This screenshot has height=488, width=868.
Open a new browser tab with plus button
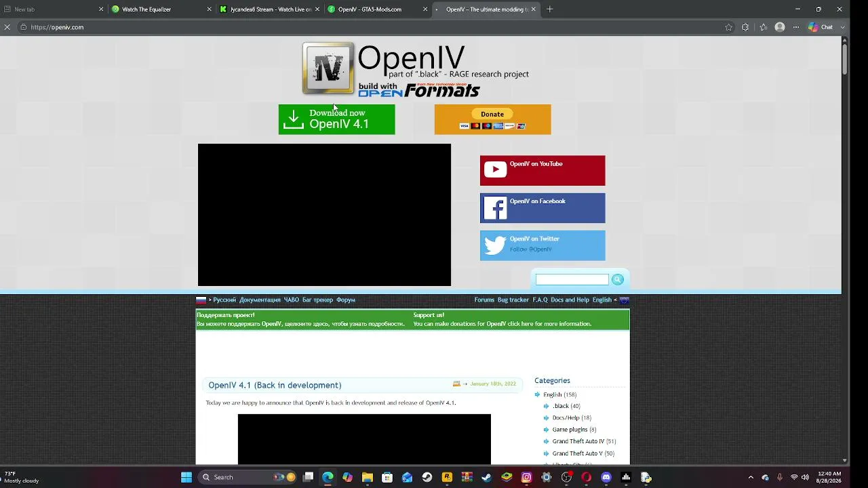550,9
